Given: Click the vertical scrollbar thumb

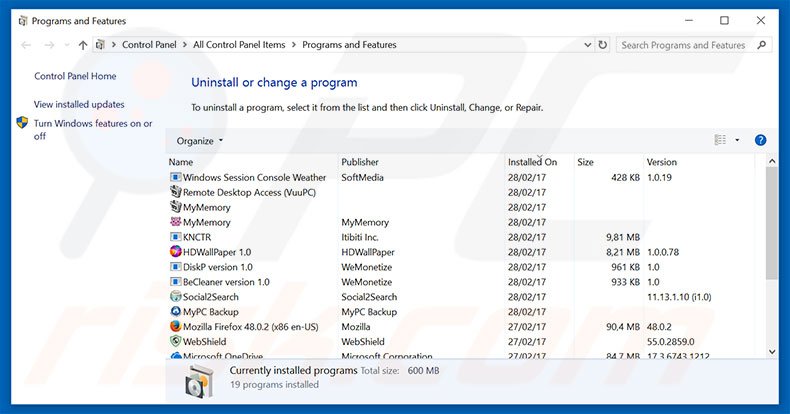Looking at the screenshot, I should pyautogui.click(x=772, y=223).
